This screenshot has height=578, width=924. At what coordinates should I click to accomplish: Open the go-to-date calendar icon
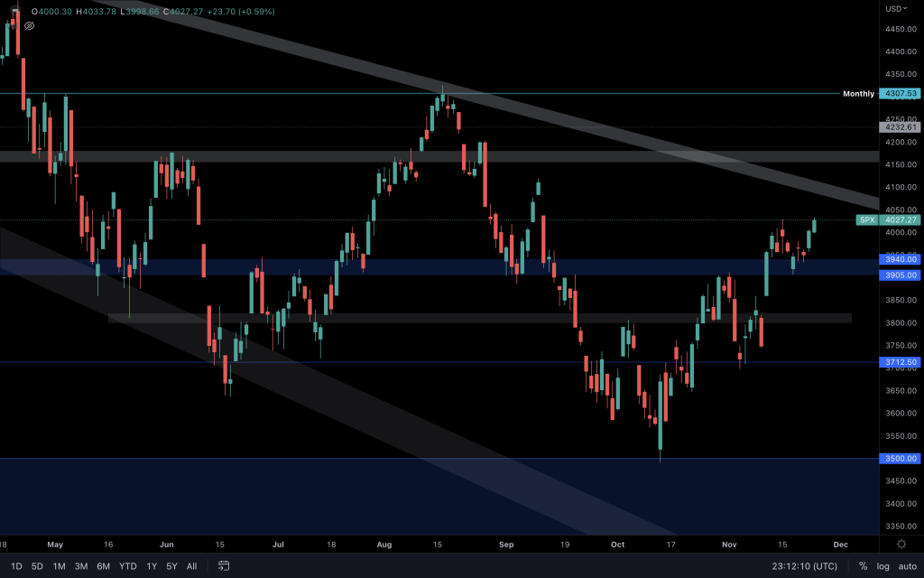click(224, 565)
